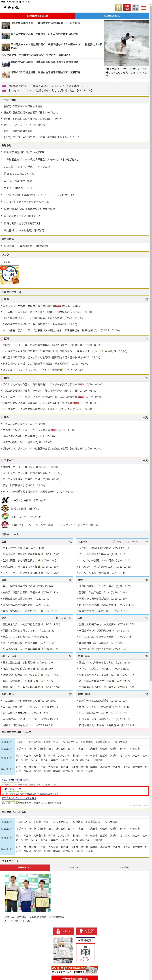Click the gold login lock icon
Image resolution: width=152 pixels, height=980 pixels.
pyautogui.click(x=118, y=8)
